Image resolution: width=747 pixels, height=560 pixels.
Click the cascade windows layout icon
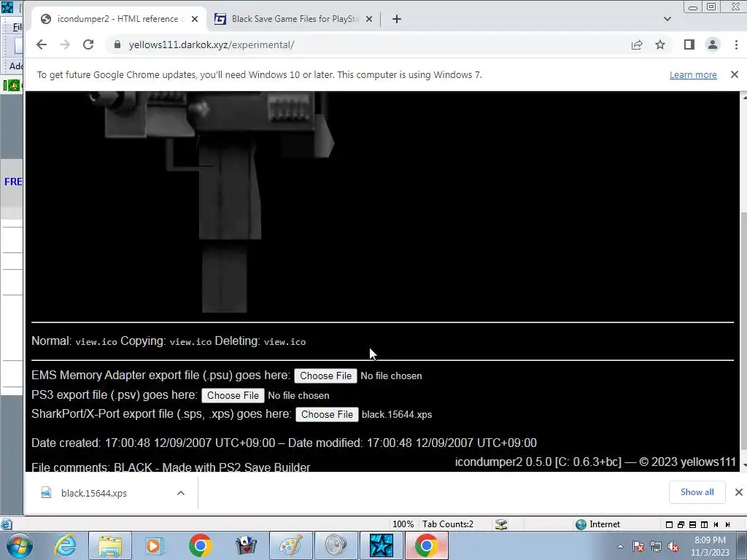[681, 524]
